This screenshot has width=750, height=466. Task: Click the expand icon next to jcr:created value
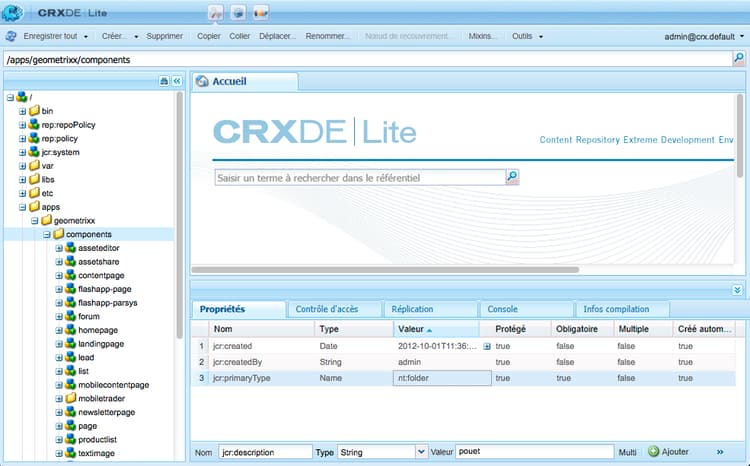[486, 346]
